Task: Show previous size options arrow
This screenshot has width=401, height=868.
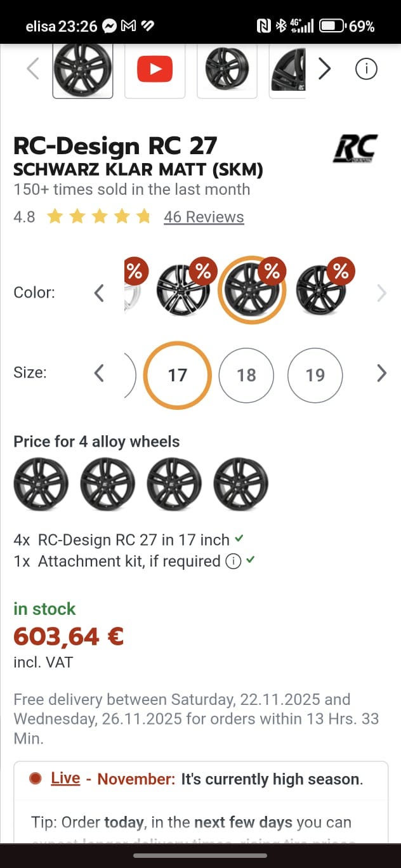Action: pyautogui.click(x=99, y=373)
